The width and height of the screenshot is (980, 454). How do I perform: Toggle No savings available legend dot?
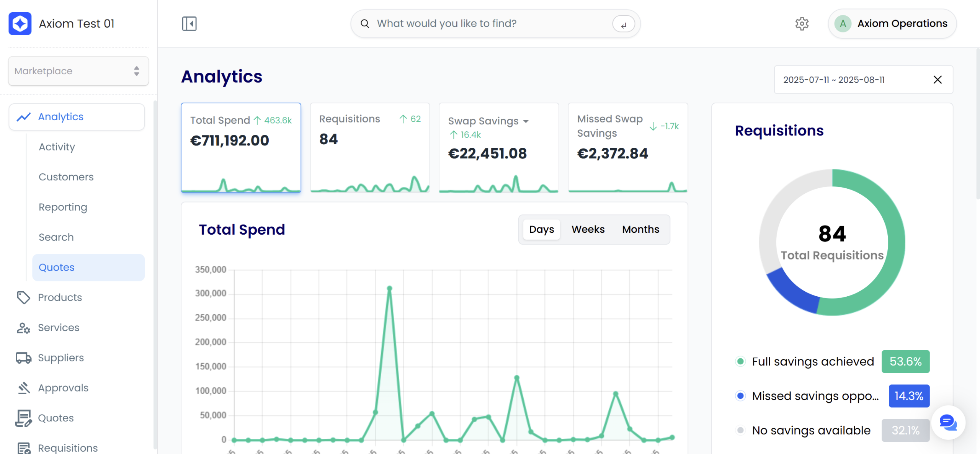click(x=740, y=430)
